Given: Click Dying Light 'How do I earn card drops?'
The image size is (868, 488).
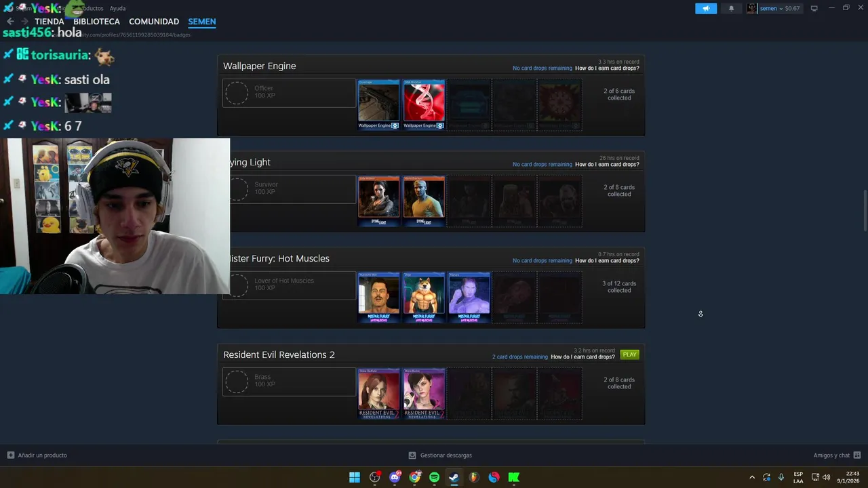Looking at the screenshot, I should [607, 165].
